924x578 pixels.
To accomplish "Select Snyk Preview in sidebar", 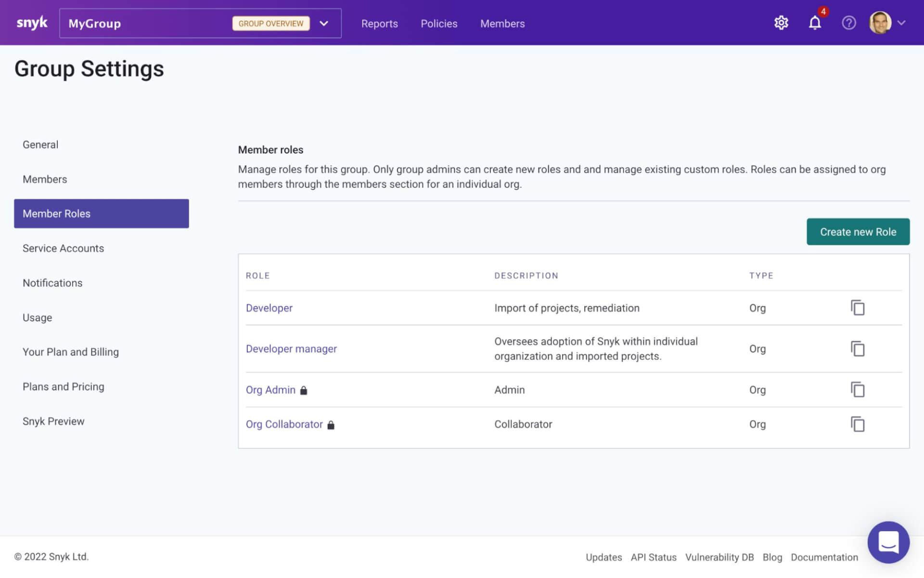I will [x=102, y=421].
